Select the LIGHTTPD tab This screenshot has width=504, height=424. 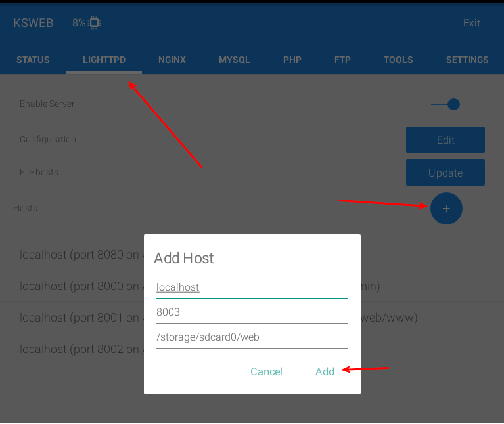(104, 60)
